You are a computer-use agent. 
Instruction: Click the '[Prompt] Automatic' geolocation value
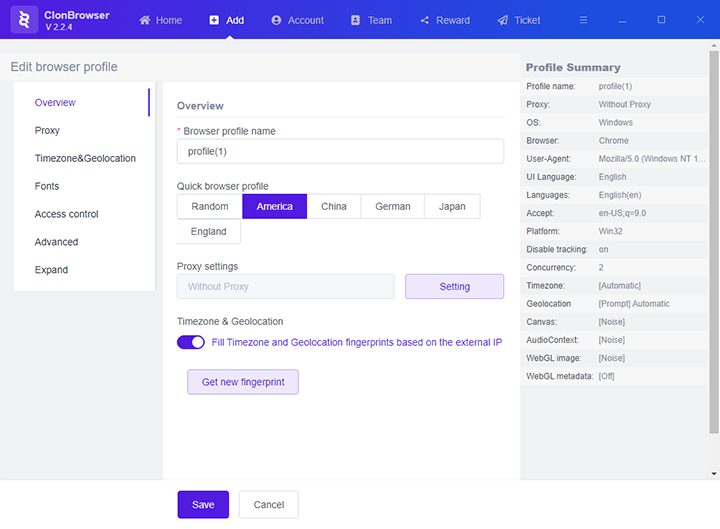point(634,304)
